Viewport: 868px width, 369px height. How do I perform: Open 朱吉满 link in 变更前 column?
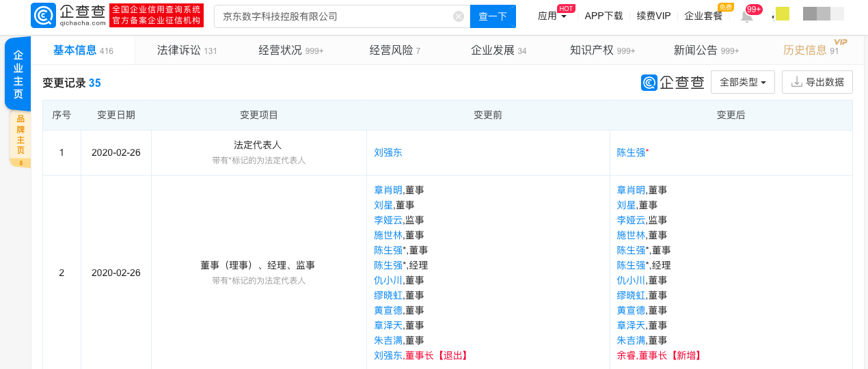[x=388, y=340]
